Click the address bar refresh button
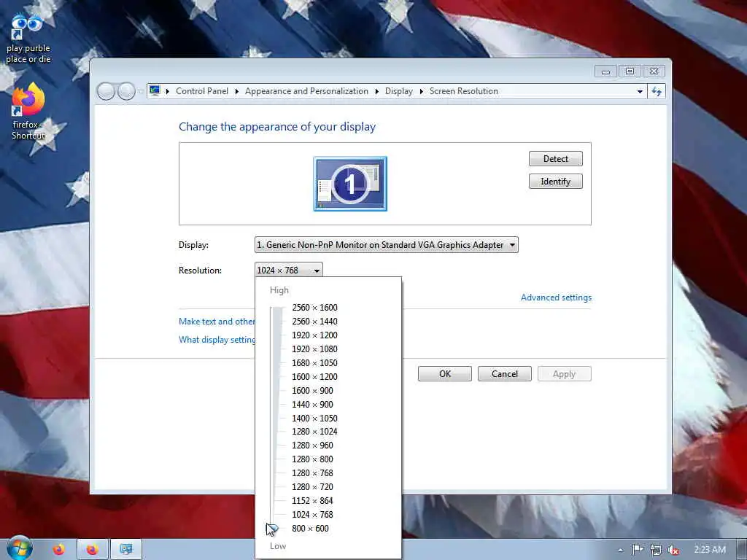Screen dimensions: 747x560 657,91
